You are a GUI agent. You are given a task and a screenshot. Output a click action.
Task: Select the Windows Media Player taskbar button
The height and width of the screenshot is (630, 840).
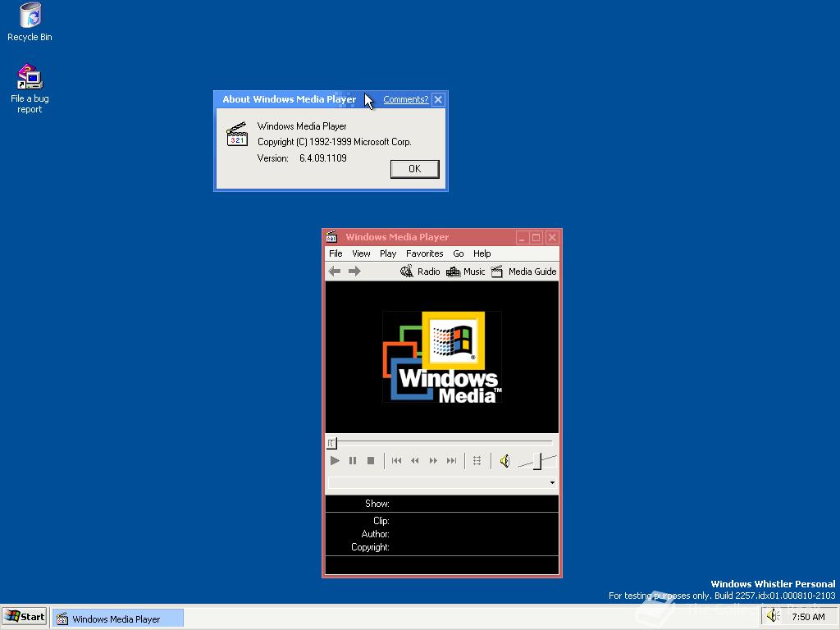(118, 619)
